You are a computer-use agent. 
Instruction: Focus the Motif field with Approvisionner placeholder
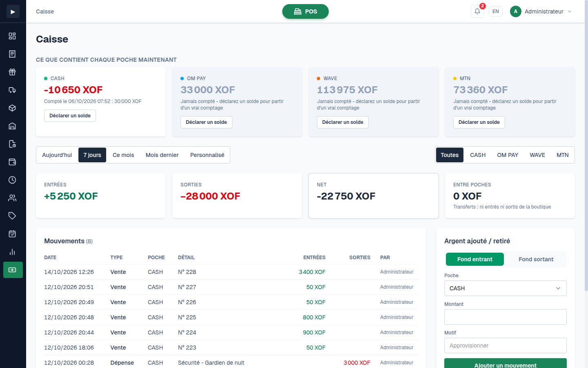(506, 346)
